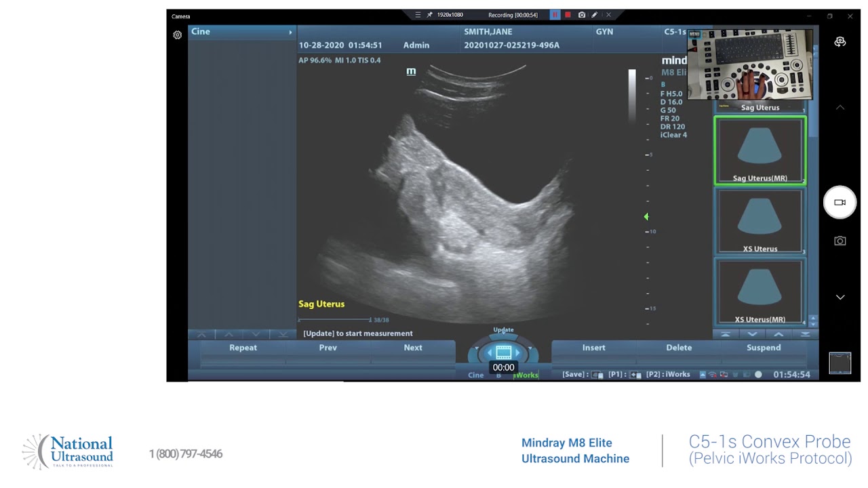Click the Repeat button
The height and width of the screenshot is (488, 868).
[x=243, y=348]
